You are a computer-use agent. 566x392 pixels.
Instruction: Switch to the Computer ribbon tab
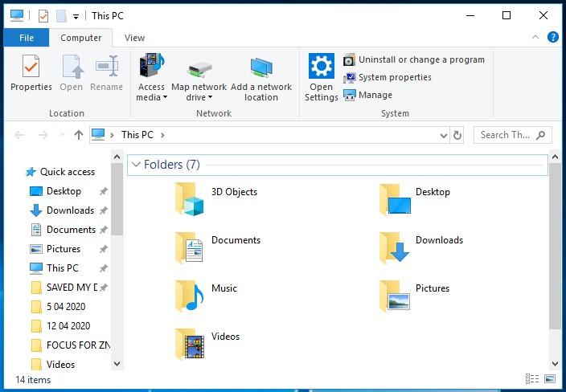coord(81,38)
